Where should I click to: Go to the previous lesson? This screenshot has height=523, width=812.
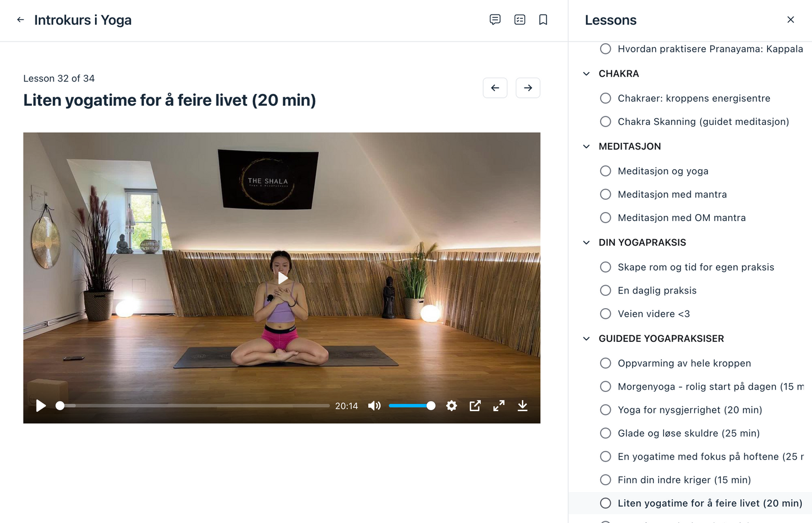(495, 88)
